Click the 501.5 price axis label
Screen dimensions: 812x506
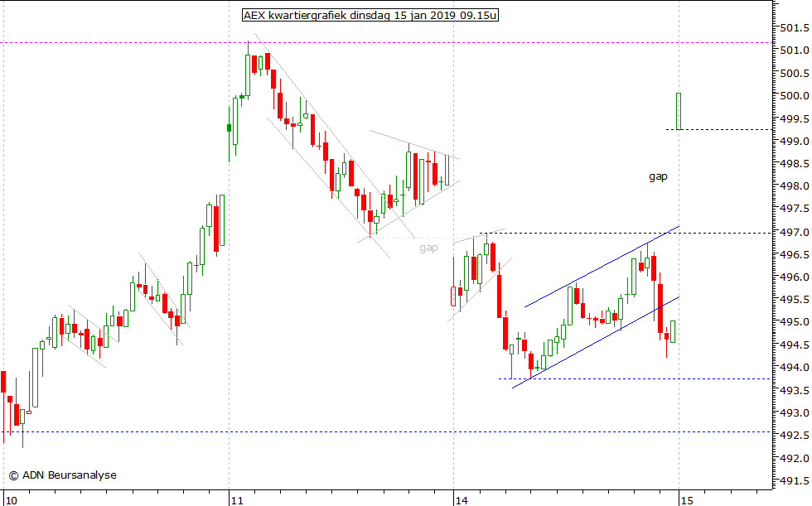coord(795,27)
